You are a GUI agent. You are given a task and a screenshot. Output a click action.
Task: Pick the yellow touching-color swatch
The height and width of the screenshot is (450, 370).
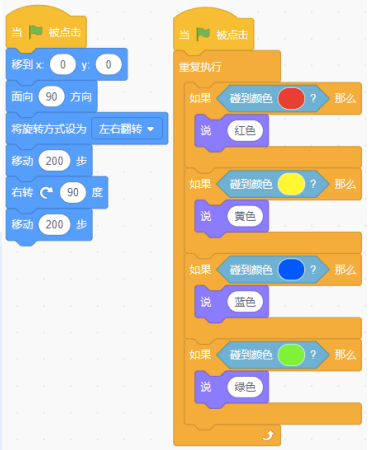coord(291,184)
